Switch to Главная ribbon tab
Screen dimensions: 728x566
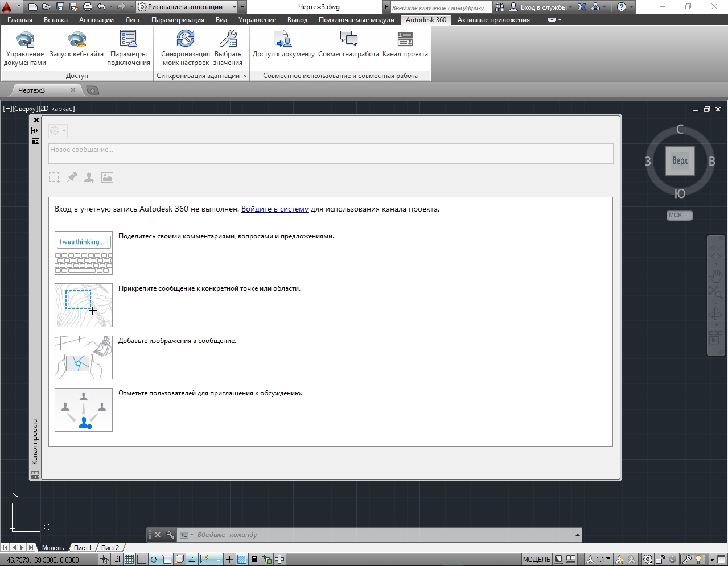[20, 20]
